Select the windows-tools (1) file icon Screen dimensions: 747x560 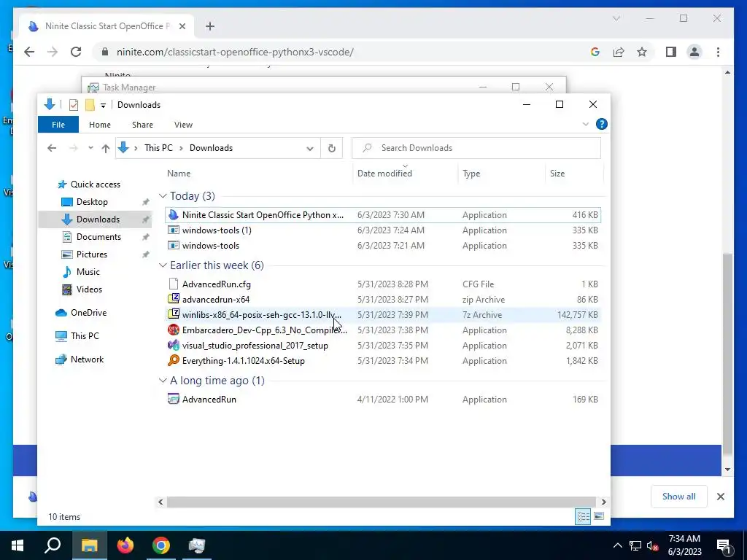click(174, 230)
